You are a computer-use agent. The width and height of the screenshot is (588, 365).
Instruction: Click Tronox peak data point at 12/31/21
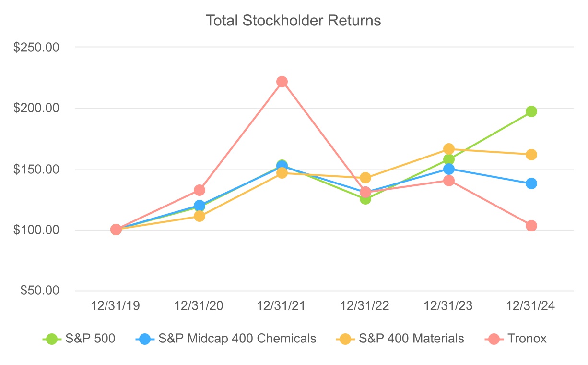[x=282, y=82]
